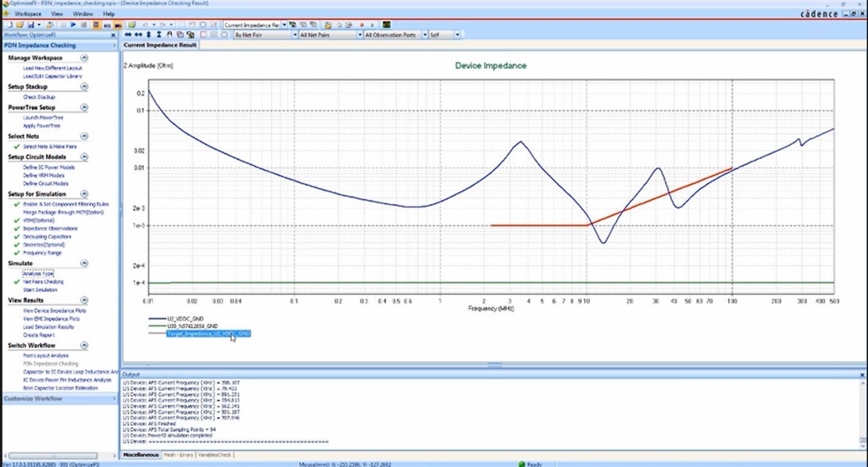The height and width of the screenshot is (467, 868).
Task: Select the Miscellaneous output tab
Action: point(140,454)
